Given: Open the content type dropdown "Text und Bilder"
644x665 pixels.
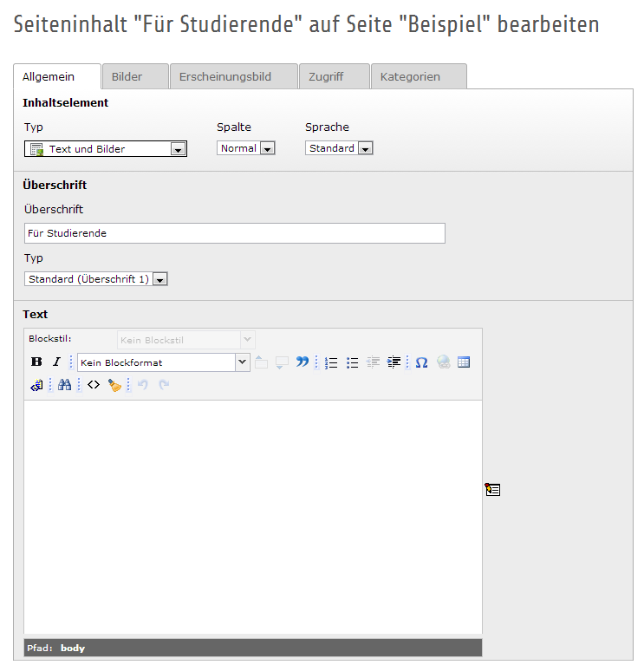Looking at the screenshot, I should point(105,149).
